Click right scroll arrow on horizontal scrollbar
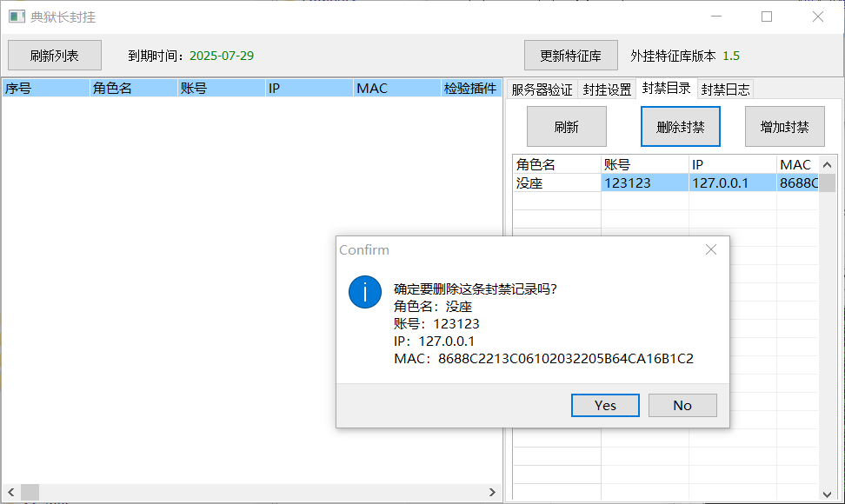 tap(492, 493)
